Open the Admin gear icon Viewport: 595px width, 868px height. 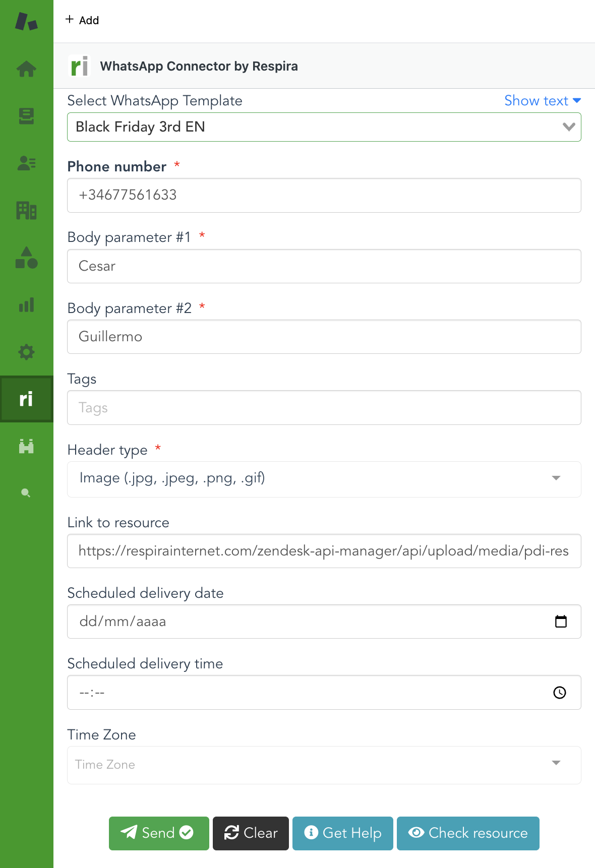[x=26, y=352]
